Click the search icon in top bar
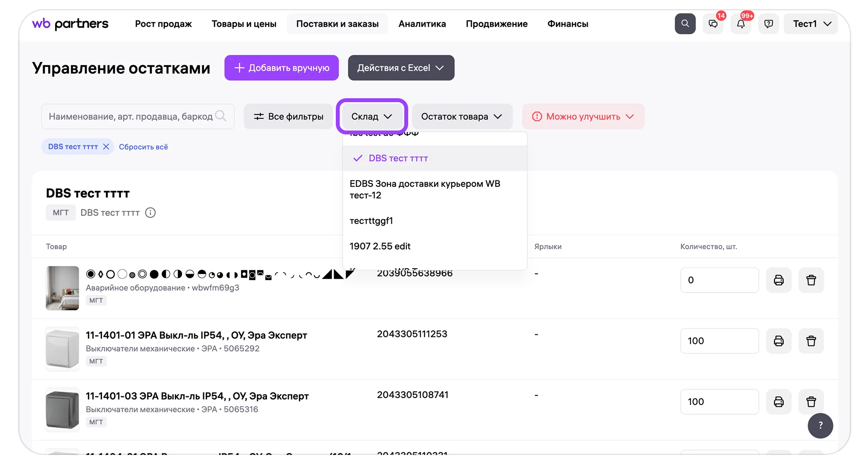The height and width of the screenshot is (464, 868). coord(685,24)
